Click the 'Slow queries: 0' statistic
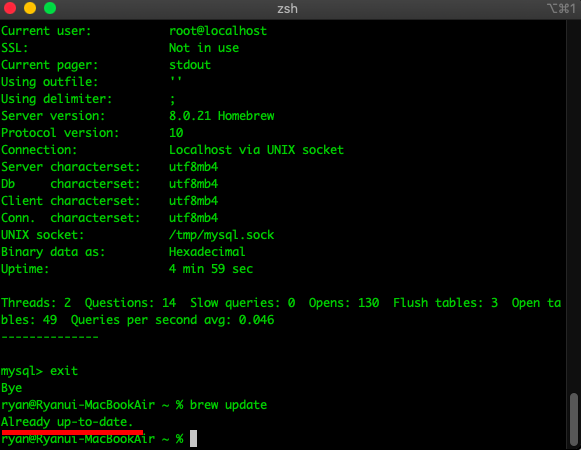This screenshot has height=450, width=581. pyautogui.click(x=243, y=303)
